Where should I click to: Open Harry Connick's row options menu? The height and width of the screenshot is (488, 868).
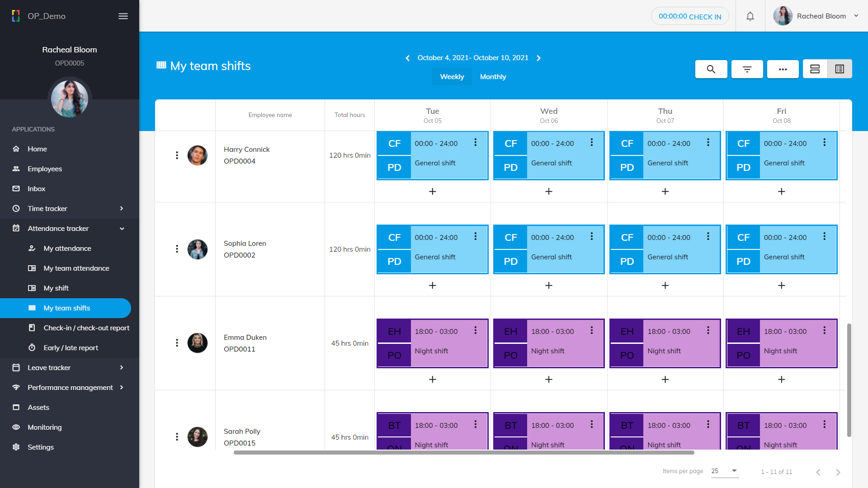(177, 155)
